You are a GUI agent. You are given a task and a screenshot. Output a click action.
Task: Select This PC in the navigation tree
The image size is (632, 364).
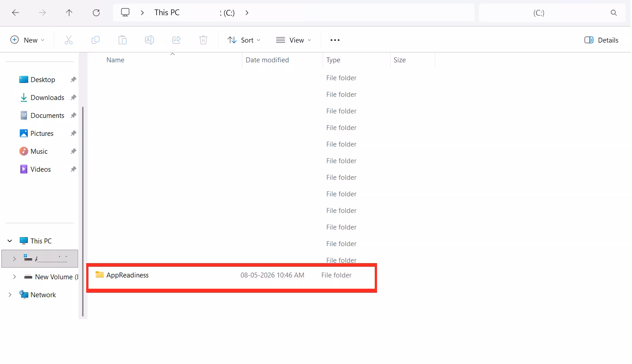point(41,241)
